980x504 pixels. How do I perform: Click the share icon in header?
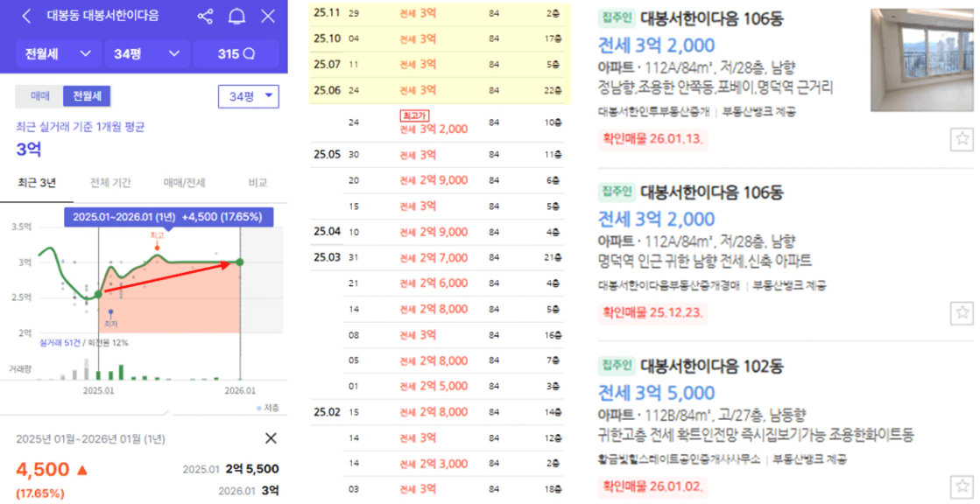(x=206, y=16)
